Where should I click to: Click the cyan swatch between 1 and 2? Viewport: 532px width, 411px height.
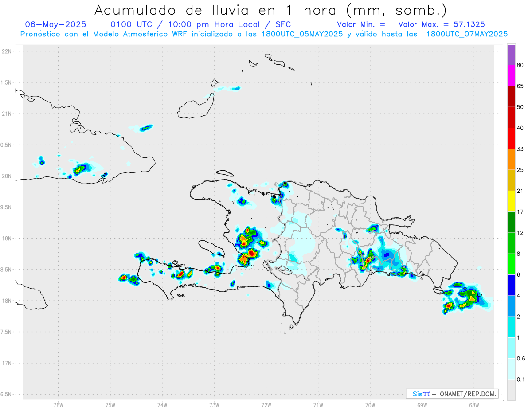[511, 327]
